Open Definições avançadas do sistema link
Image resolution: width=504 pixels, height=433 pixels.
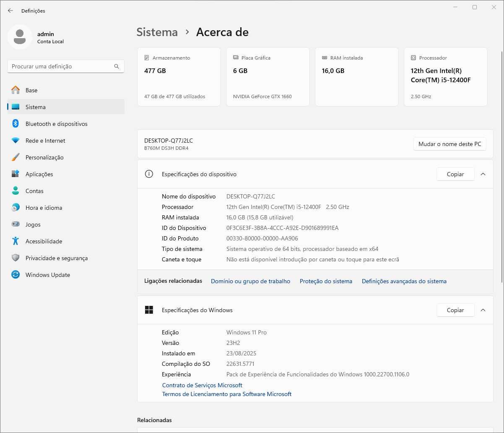click(x=404, y=281)
